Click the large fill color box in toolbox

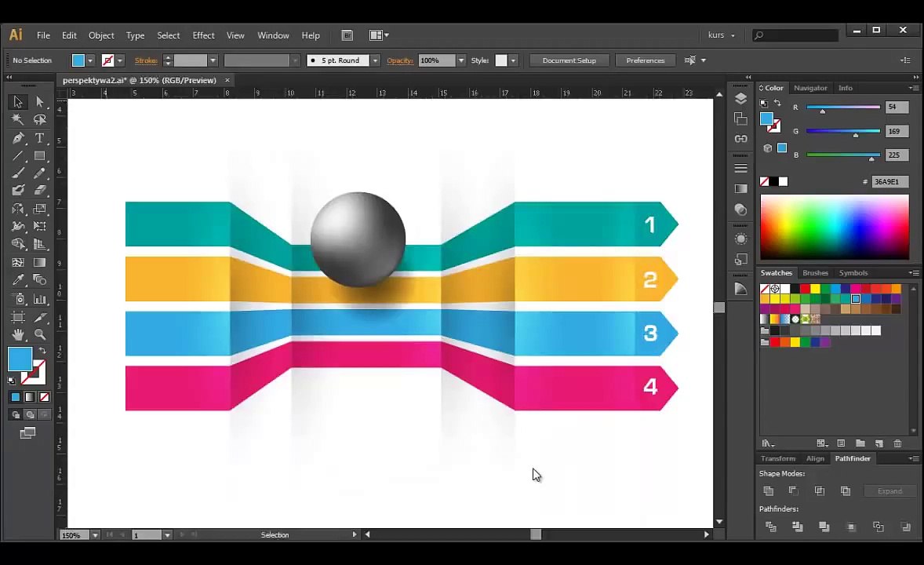pyautogui.click(x=20, y=359)
